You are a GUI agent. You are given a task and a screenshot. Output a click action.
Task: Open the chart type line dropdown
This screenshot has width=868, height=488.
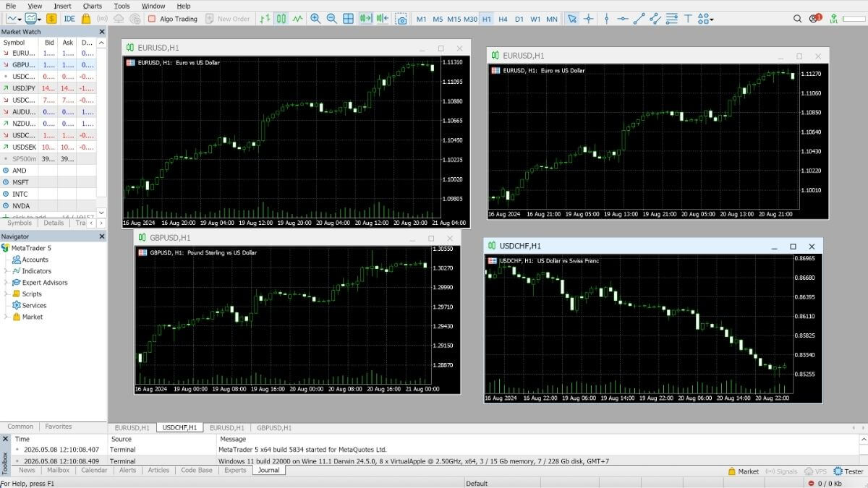pyautogui.click(x=14, y=19)
